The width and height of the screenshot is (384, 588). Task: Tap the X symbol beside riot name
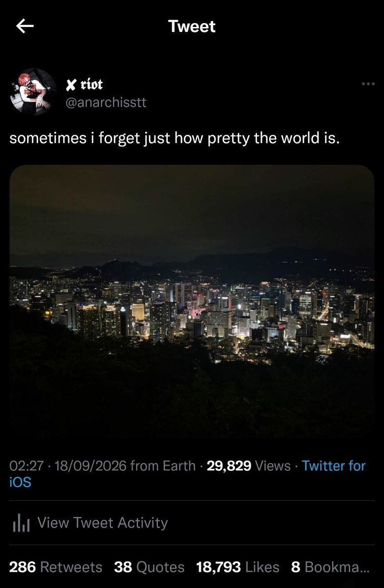point(72,85)
